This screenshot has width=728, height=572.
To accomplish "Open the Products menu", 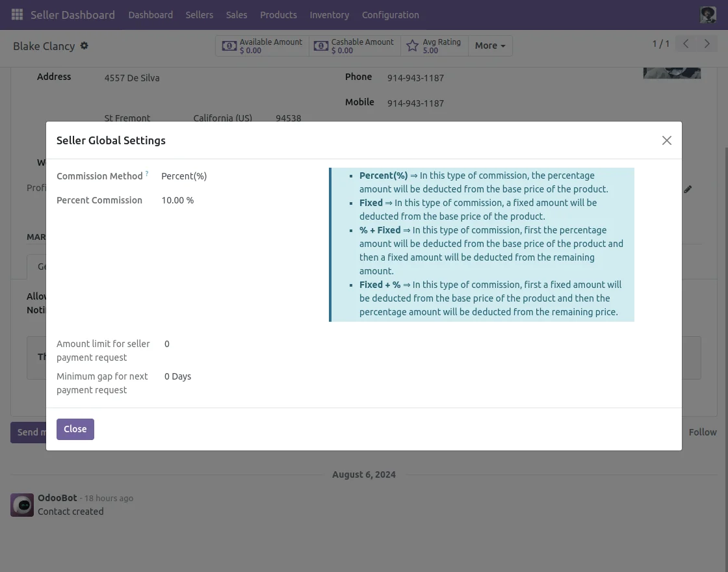I will [x=278, y=14].
